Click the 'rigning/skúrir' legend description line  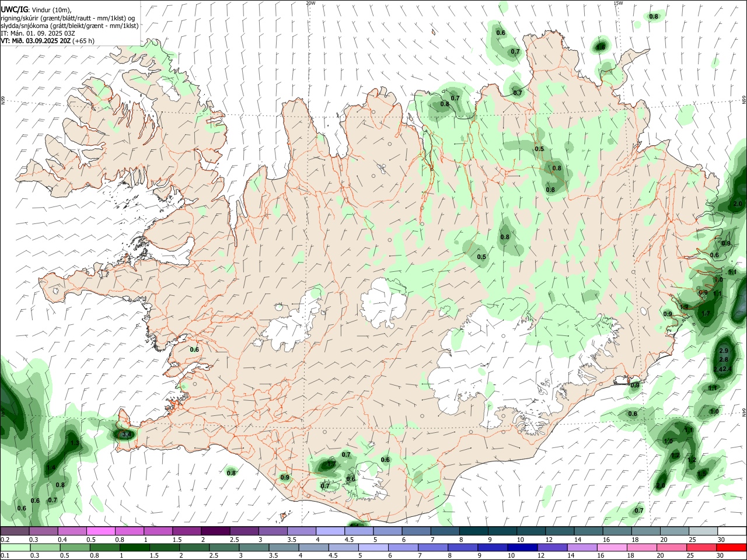tap(69, 18)
